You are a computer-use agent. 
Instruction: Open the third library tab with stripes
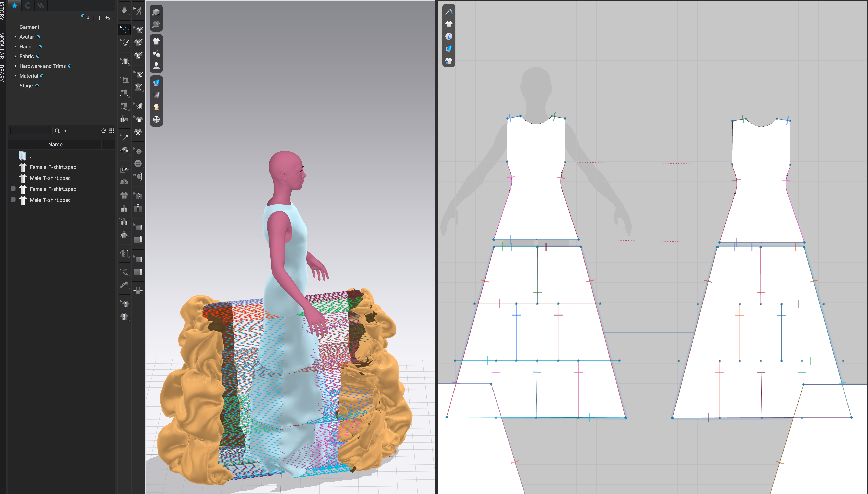(x=41, y=5)
